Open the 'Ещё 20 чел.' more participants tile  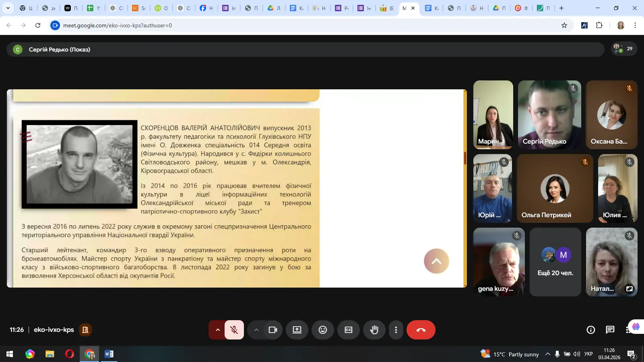(555, 262)
